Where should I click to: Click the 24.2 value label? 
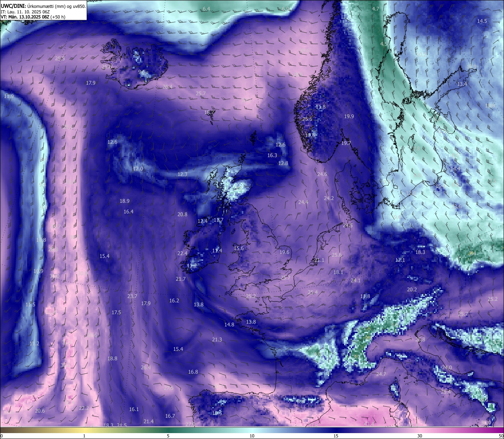pyautogui.click(x=329, y=198)
